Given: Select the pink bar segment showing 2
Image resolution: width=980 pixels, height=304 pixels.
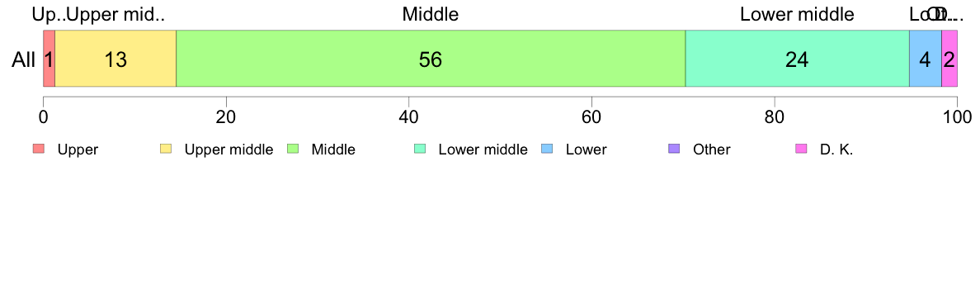Looking at the screenshot, I should 949,59.
